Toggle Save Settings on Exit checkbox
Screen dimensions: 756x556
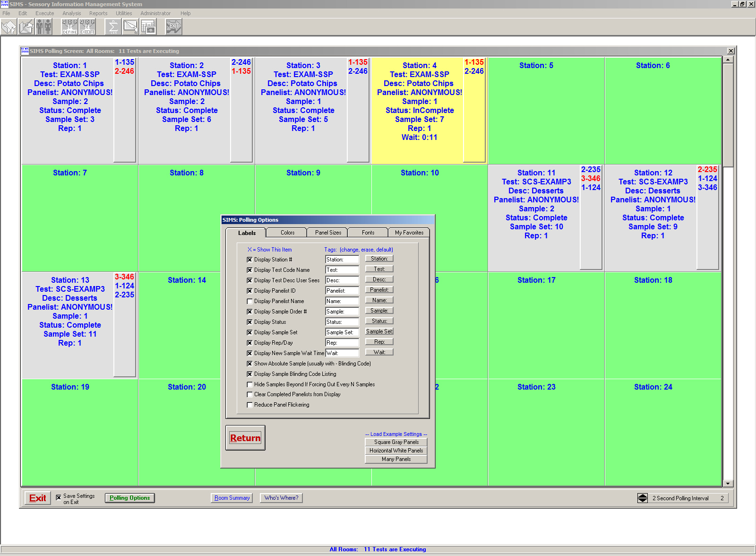(59, 497)
